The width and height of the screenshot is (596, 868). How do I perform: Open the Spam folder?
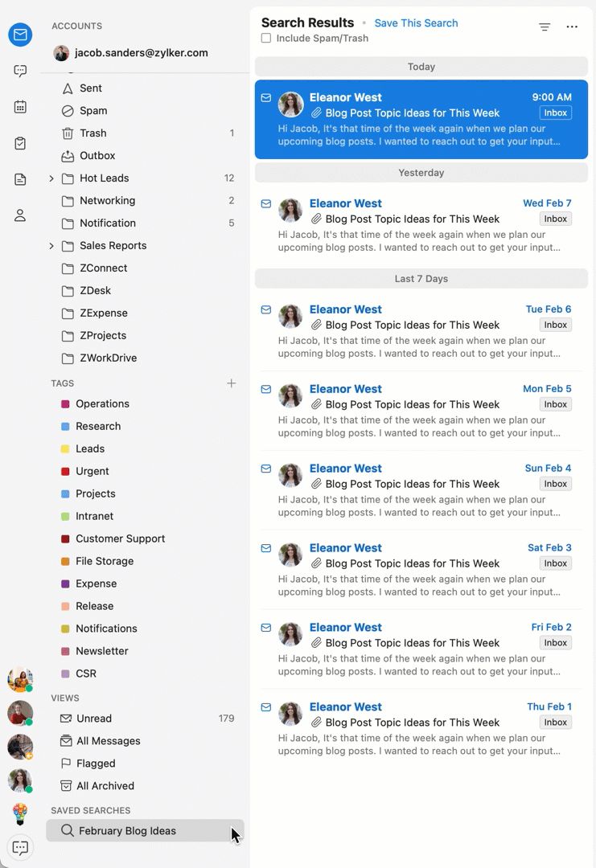pyautogui.click(x=145, y=111)
